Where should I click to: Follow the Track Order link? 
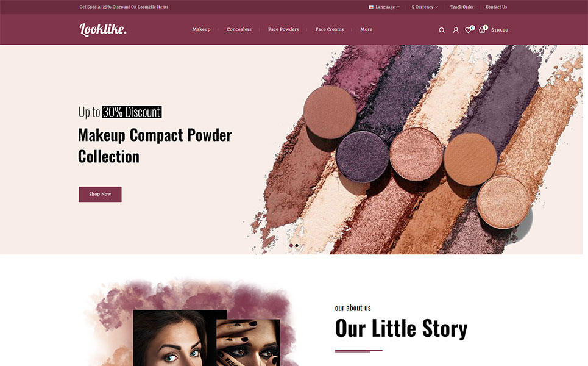click(x=462, y=7)
